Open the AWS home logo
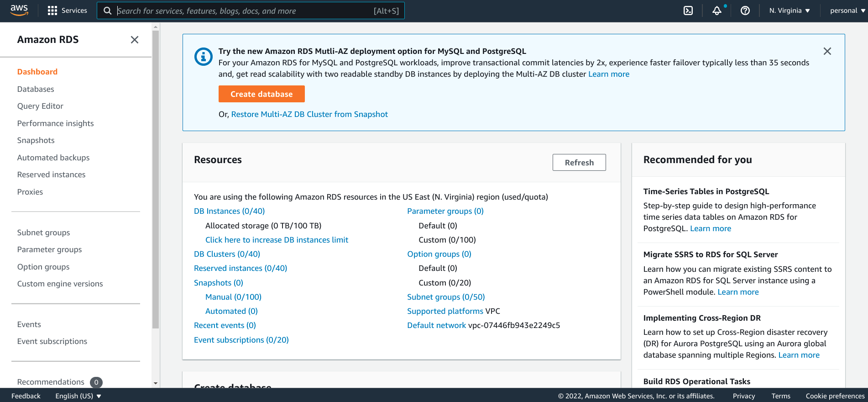This screenshot has width=868, height=402. [19, 11]
